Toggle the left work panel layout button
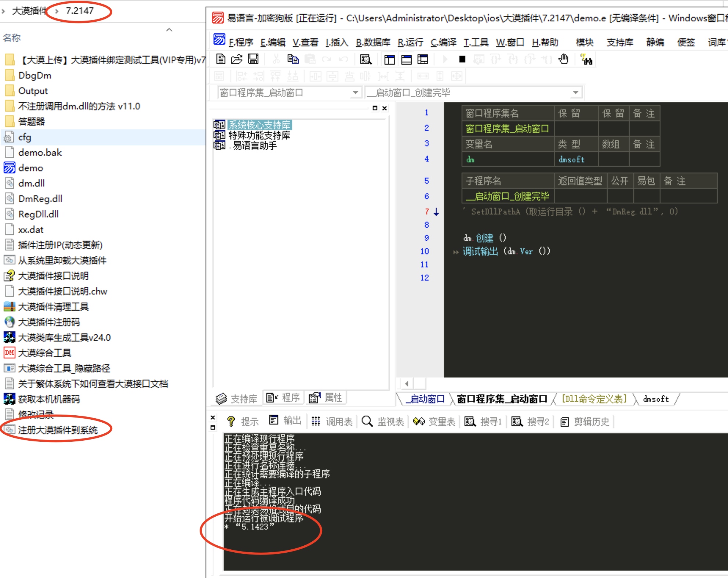The height and width of the screenshot is (578, 728). (389, 59)
